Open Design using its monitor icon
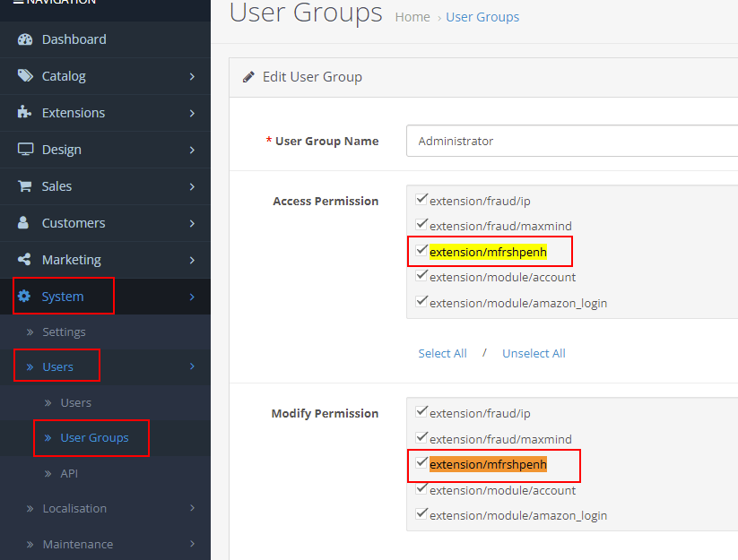Viewport: 738px width, 560px height. (22, 149)
